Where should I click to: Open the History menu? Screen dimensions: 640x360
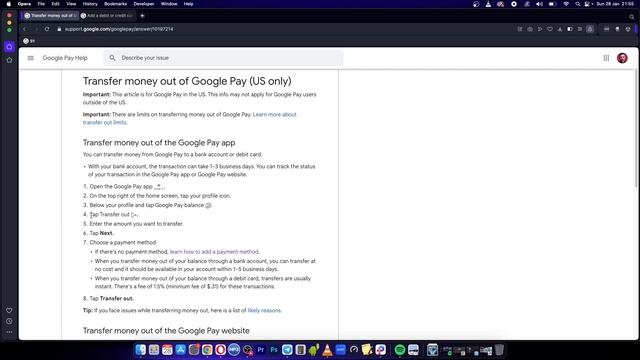click(90, 4)
